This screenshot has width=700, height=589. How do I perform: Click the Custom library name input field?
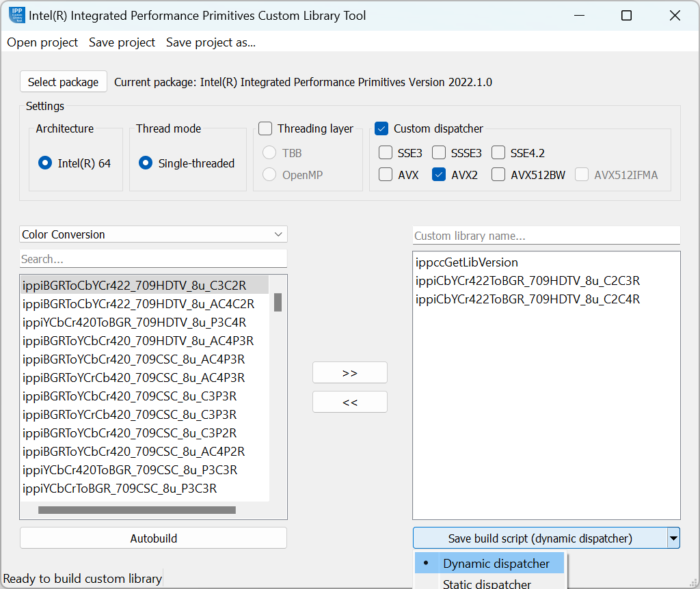point(546,236)
